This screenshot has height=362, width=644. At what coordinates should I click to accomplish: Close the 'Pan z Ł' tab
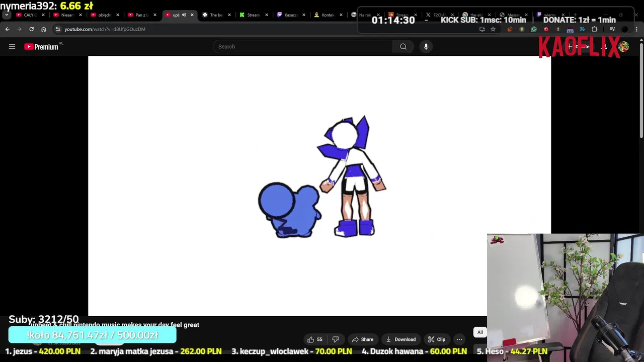(154, 15)
